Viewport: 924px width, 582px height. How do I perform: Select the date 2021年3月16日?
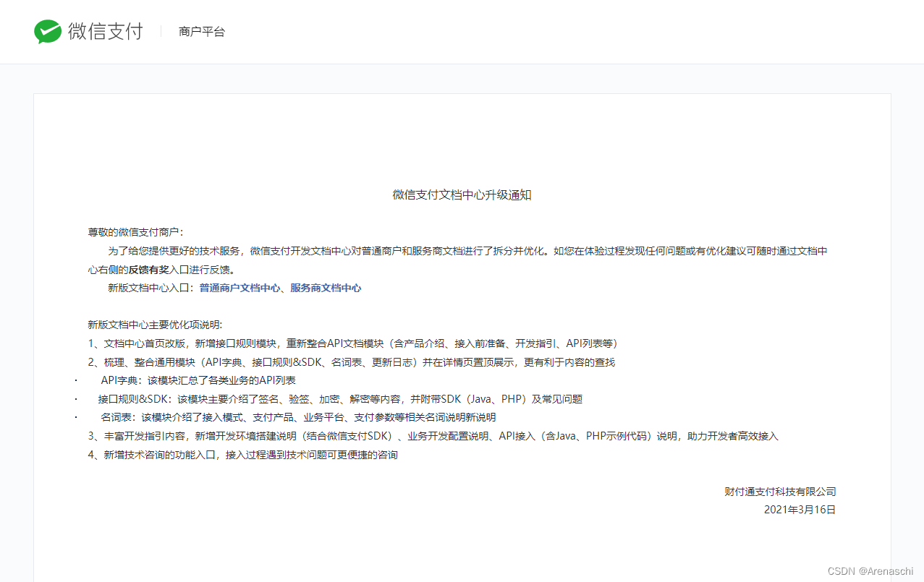(799, 509)
